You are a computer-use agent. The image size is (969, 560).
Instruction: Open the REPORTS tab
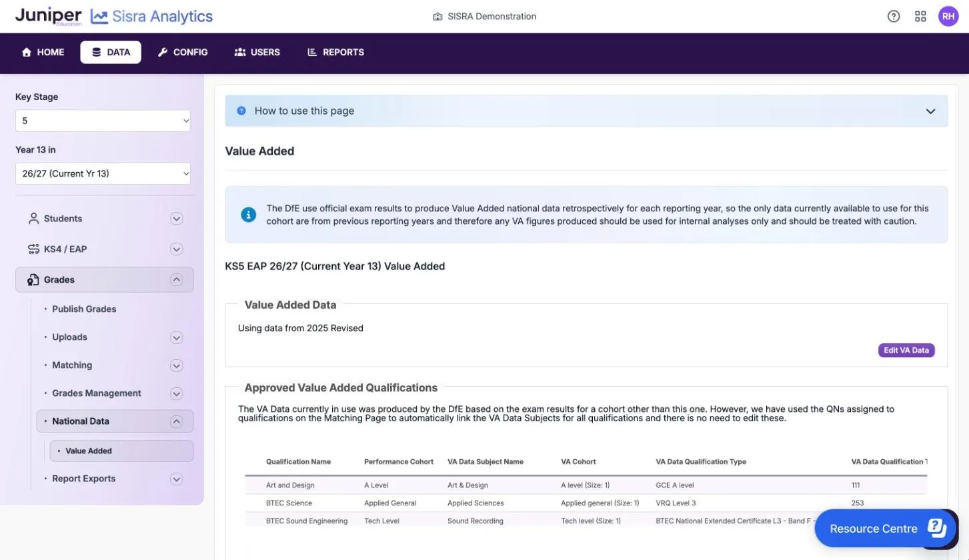click(x=335, y=52)
